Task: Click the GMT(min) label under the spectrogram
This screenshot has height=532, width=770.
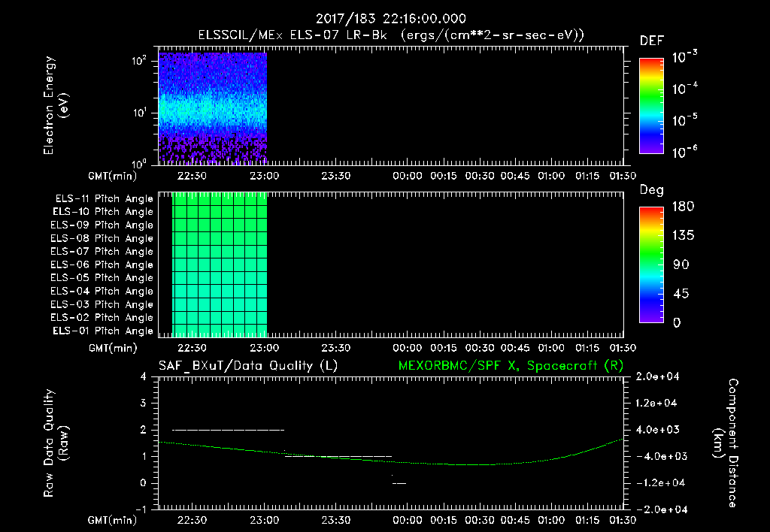Action: click(x=113, y=176)
